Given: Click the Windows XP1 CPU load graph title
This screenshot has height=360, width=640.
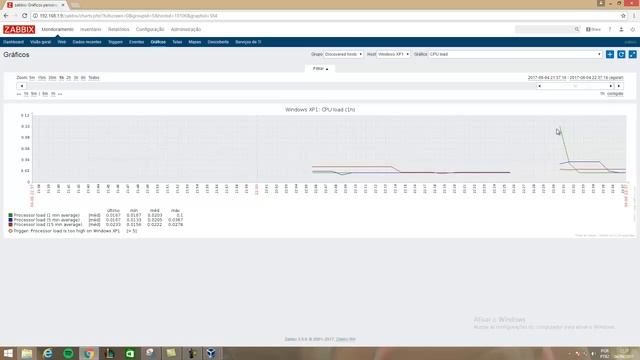Looking at the screenshot, I should 320,109.
